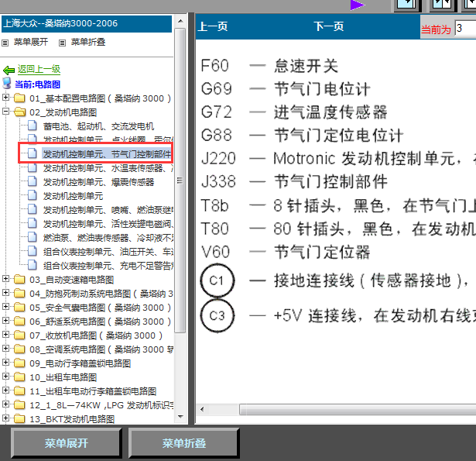Click page icon of 发动机控制单元、喷嘴、燃油泵
Viewport: 476px width, 461px height.
[33, 209]
